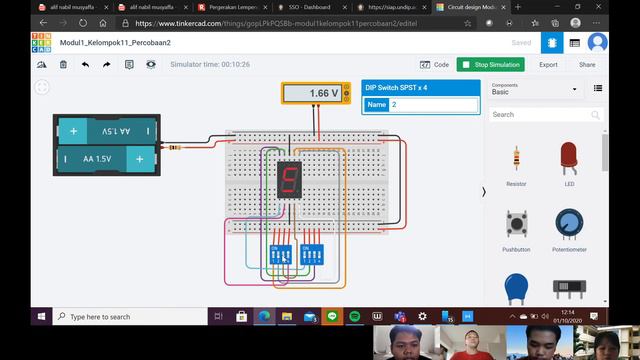Open Microsoft Store from taskbar
Viewport: 640px width, 360px height.
pos(241,316)
